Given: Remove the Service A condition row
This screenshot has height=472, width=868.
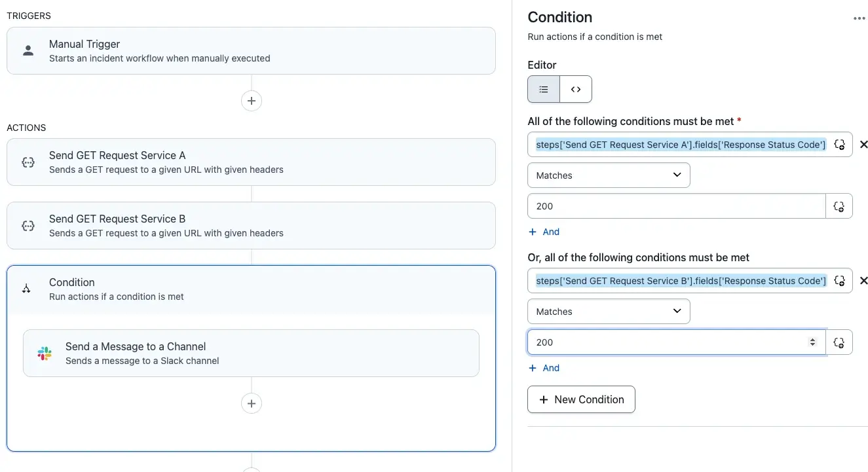Looking at the screenshot, I should [x=863, y=145].
